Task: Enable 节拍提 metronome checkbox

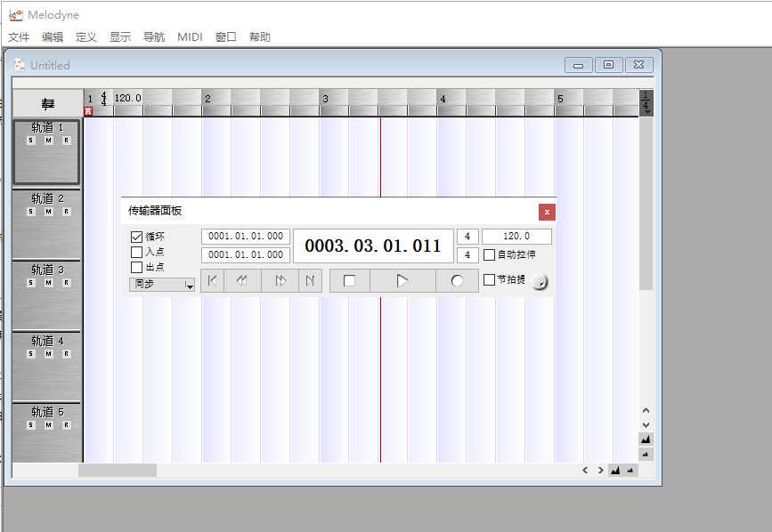Action: pyautogui.click(x=489, y=279)
